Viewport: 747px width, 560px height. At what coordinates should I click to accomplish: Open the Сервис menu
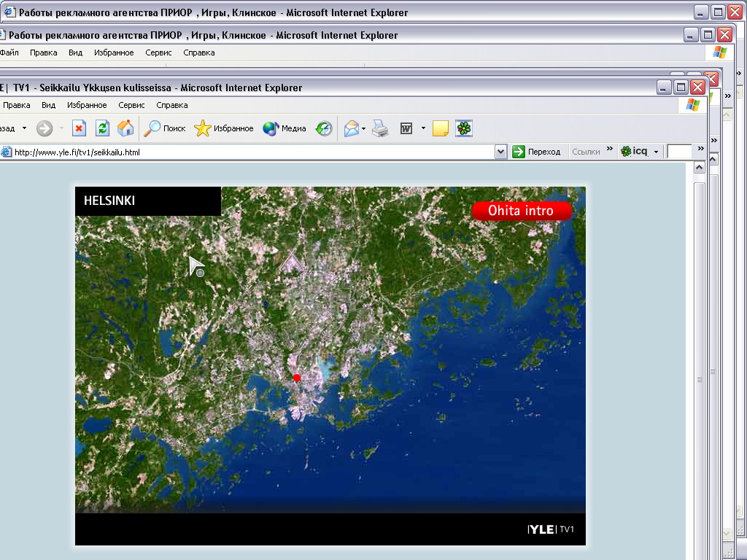click(131, 105)
